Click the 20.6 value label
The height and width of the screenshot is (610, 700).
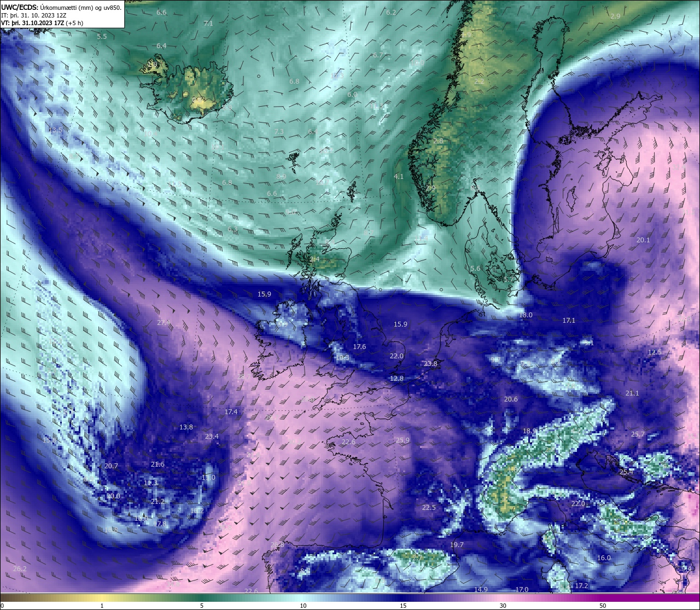[511, 399]
